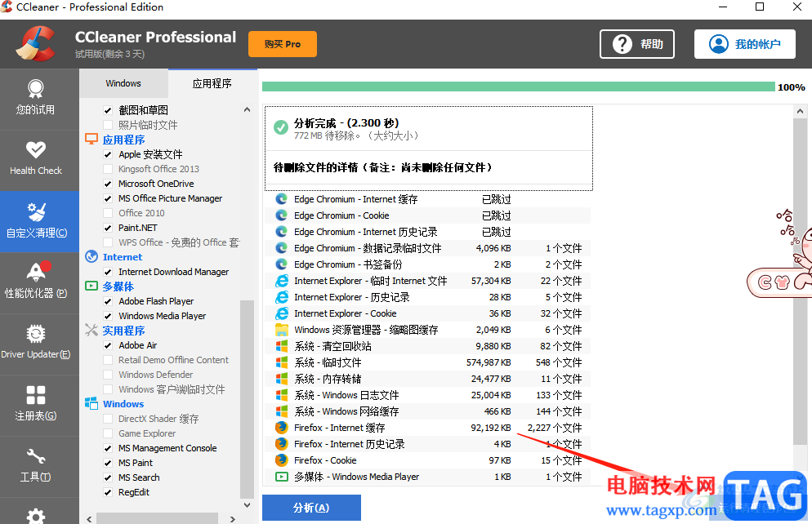Image resolution: width=812 pixels, height=524 pixels.
Task: Toggle MS Management Console checkbox
Action: tap(108, 448)
